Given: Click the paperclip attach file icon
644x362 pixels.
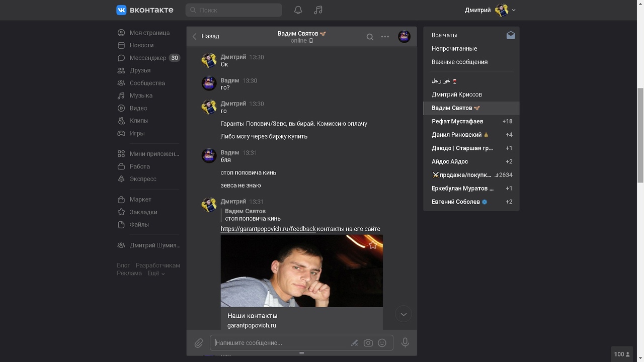Looking at the screenshot, I should (199, 343).
